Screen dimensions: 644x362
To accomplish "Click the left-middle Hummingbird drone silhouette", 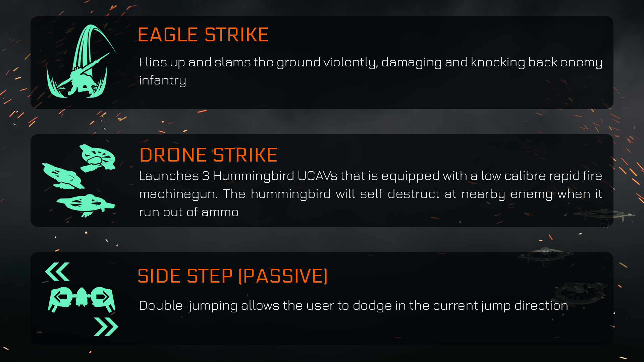I will point(63,176).
